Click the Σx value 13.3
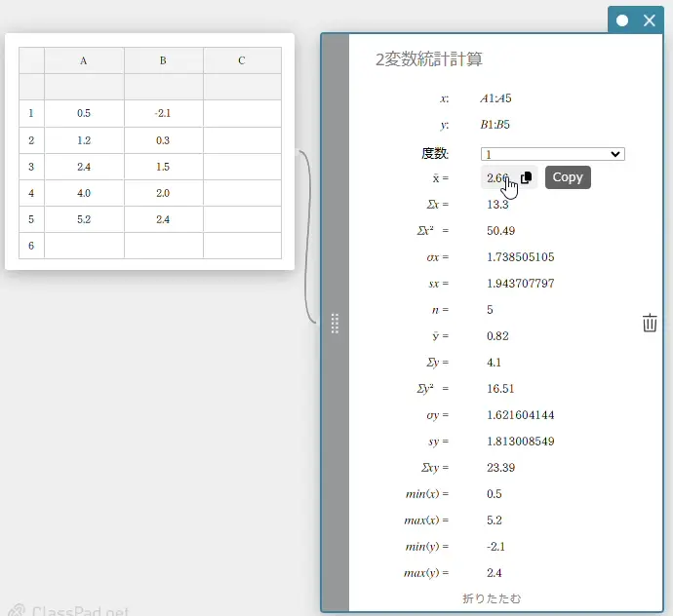Screen dimensions: 673x616 (496, 205)
